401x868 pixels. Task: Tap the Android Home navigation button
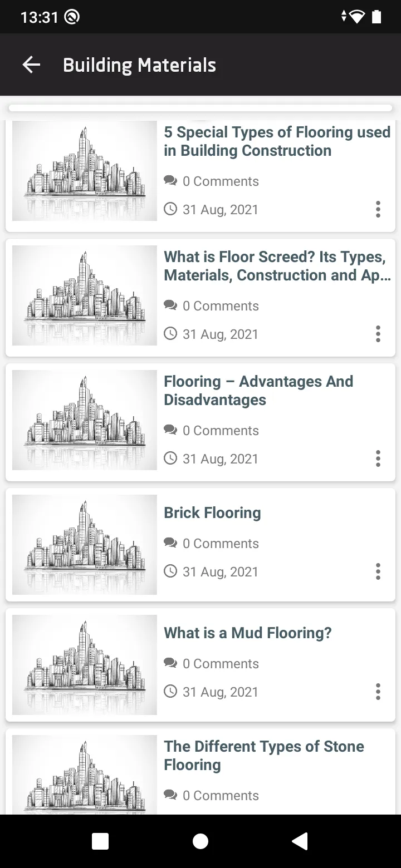click(200, 842)
